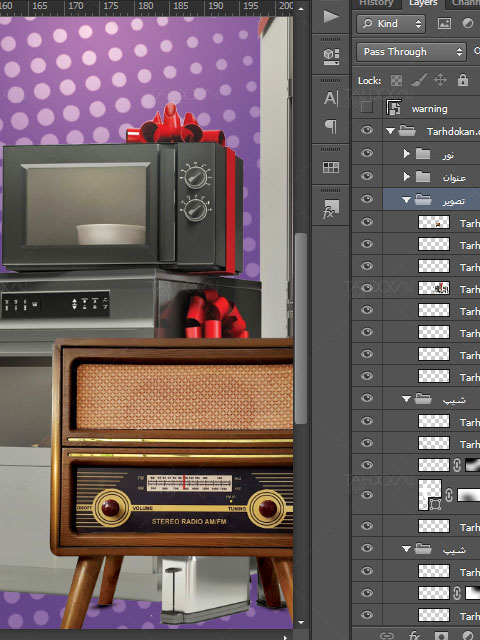Screen dimensions: 480x640
Task: Click the folder icon of تصویر group
Action: click(x=423, y=200)
